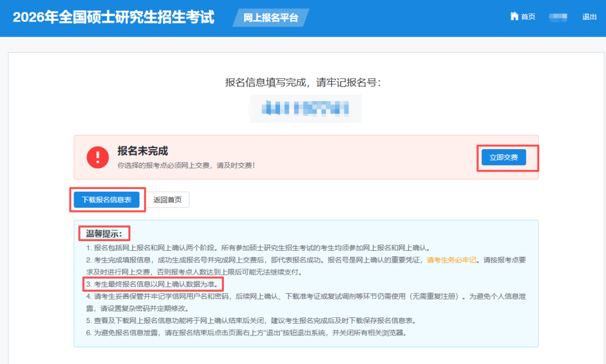Click the 2026年全国硕士研究生招生考试 title
Screen dimensions: 606x364
coord(113,17)
